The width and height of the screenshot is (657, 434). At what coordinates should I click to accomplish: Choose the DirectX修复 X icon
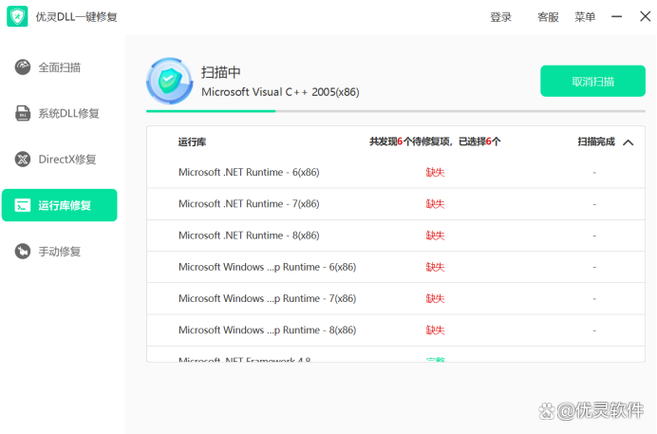[x=23, y=159]
